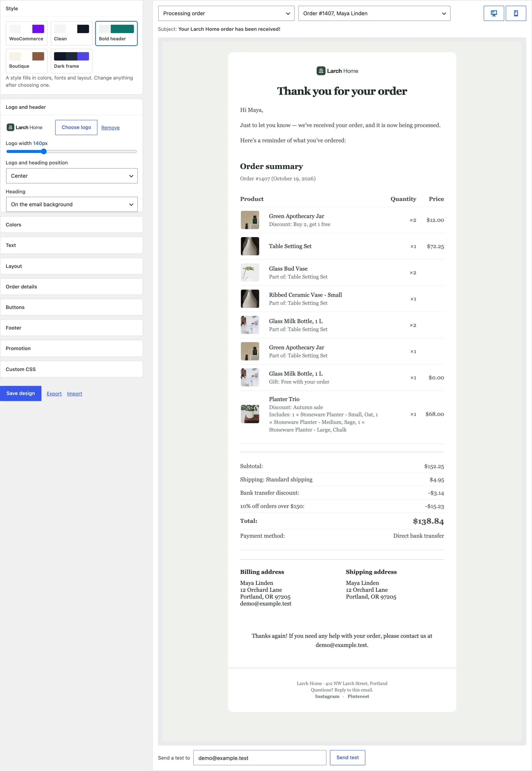Switch to mobile preview icon

coord(516,13)
